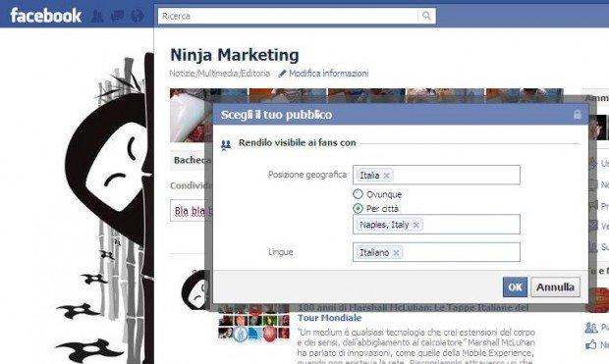Open the Bacheca tab
The width and height of the screenshot is (609, 364).
[x=192, y=160]
